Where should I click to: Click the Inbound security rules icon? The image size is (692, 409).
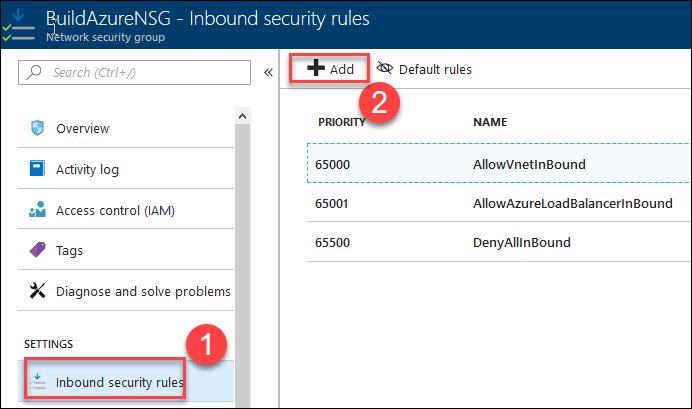[x=37, y=382]
